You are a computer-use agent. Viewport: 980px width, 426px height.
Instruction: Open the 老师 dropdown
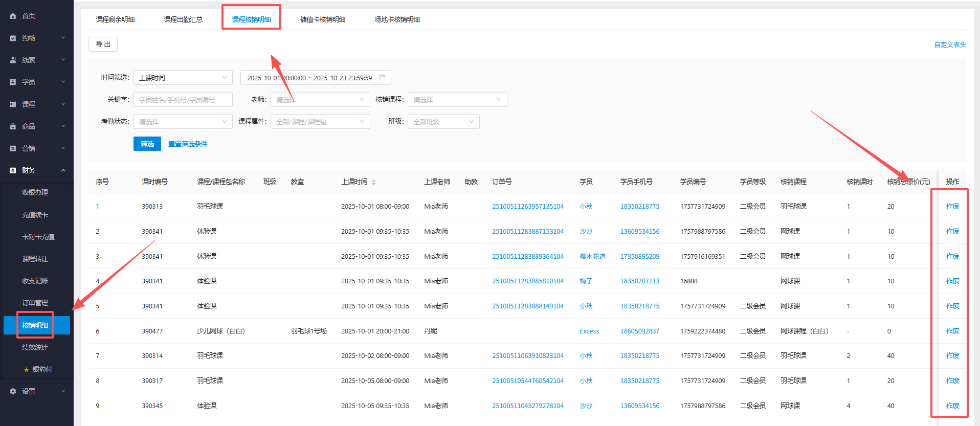(x=320, y=100)
